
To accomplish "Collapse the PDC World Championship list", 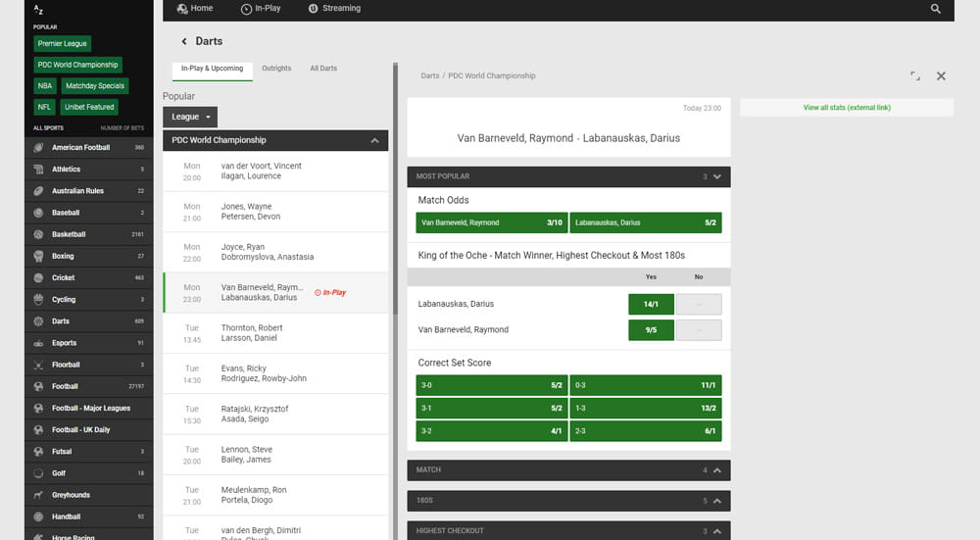I will 374,140.
